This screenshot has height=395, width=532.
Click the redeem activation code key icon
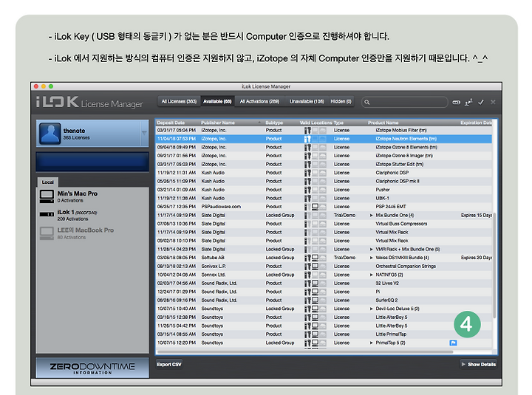(x=457, y=102)
